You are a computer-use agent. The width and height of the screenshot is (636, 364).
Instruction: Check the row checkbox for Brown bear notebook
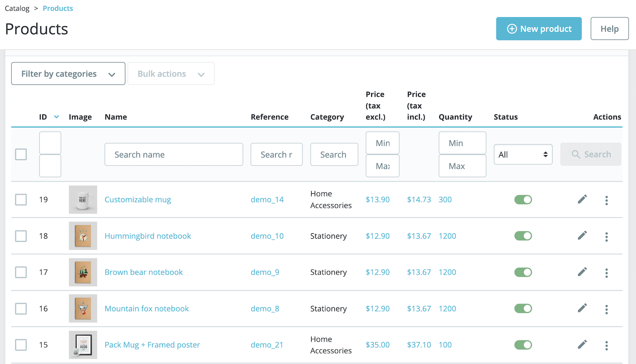tap(21, 272)
